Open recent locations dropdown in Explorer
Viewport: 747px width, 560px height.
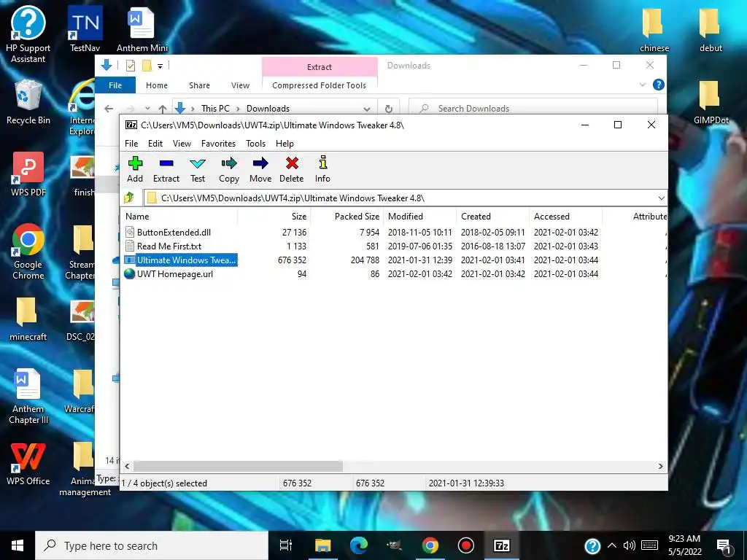[147, 109]
